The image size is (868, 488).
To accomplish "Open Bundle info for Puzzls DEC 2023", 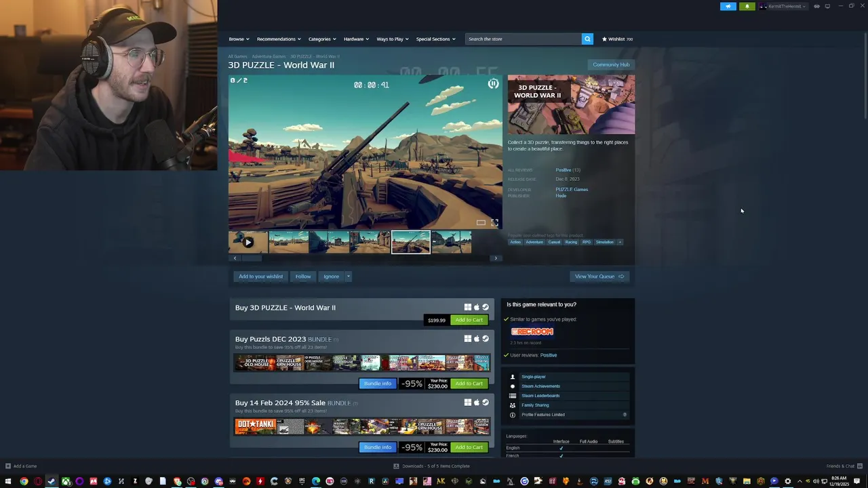I will point(378,384).
